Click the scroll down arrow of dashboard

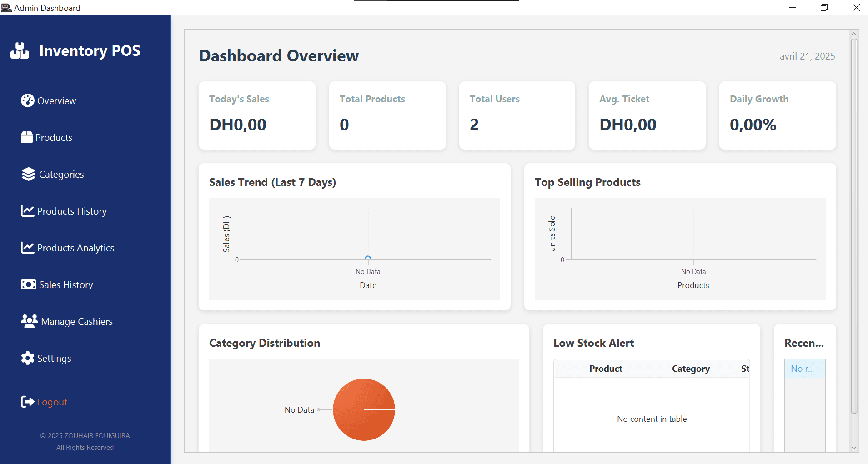click(x=853, y=448)
